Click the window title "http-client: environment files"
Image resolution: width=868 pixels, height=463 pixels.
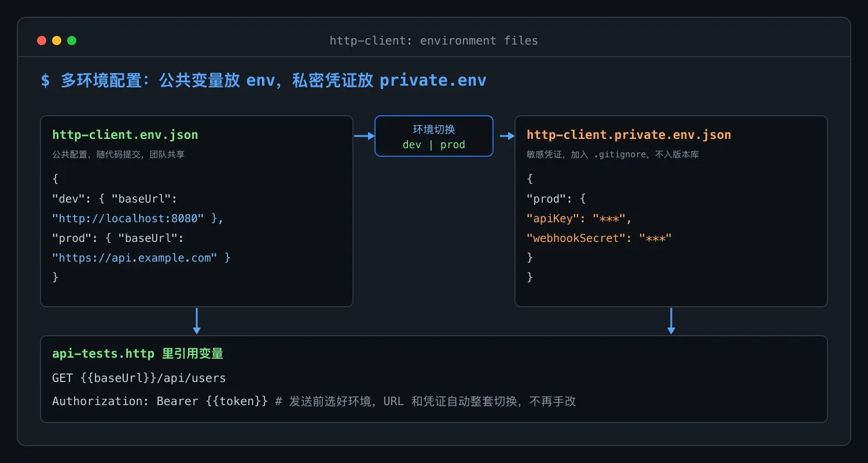434,41
